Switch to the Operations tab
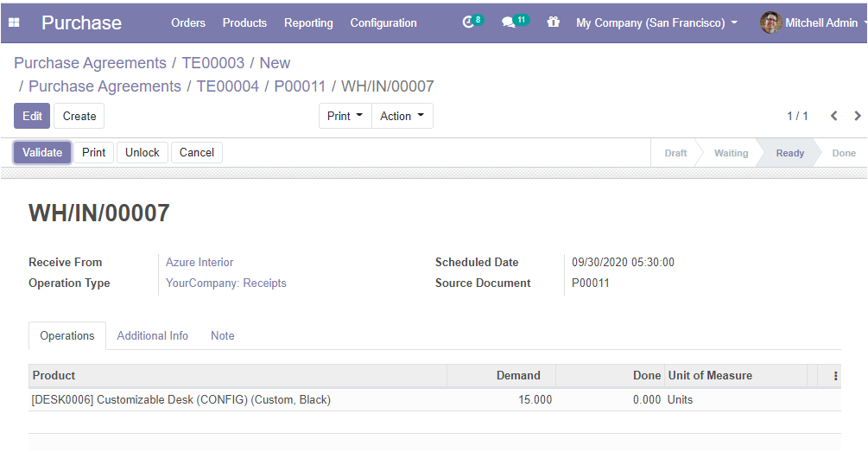Screen dimensions: 868x452 point(67,335)
